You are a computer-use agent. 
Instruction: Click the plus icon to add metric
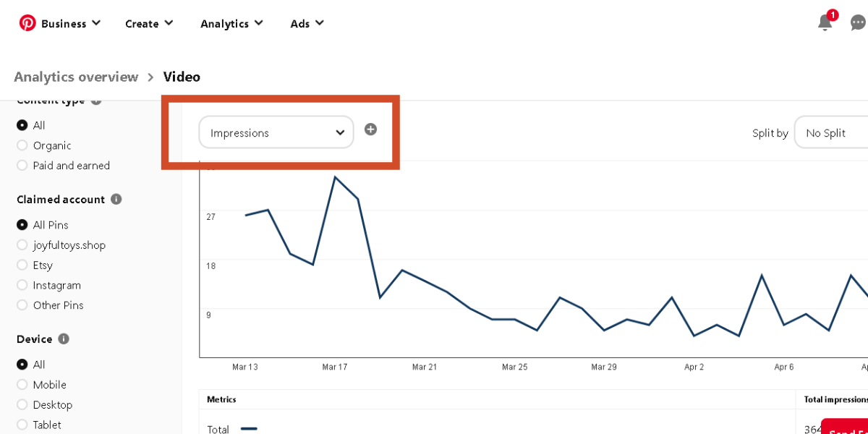[370, 129]
